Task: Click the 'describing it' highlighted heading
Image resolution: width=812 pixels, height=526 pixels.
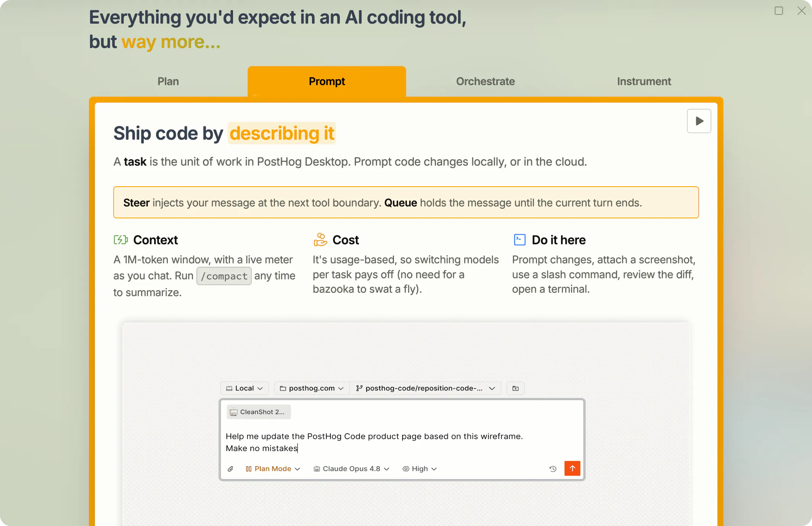Action: (x=281, y=133)
